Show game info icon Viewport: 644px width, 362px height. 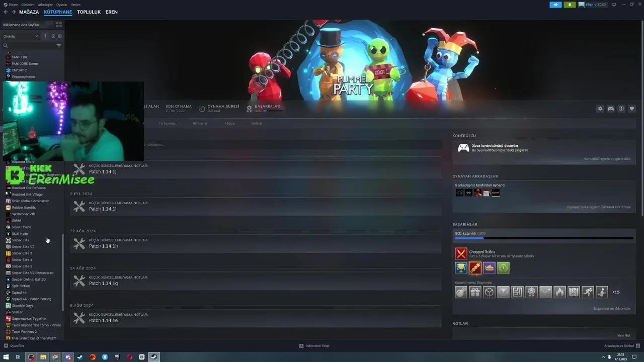(621, 109)
